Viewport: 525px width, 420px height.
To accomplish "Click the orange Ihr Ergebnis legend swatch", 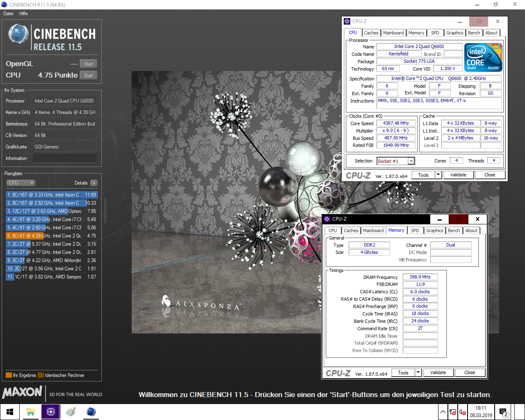I will click(x=9, y=375).
